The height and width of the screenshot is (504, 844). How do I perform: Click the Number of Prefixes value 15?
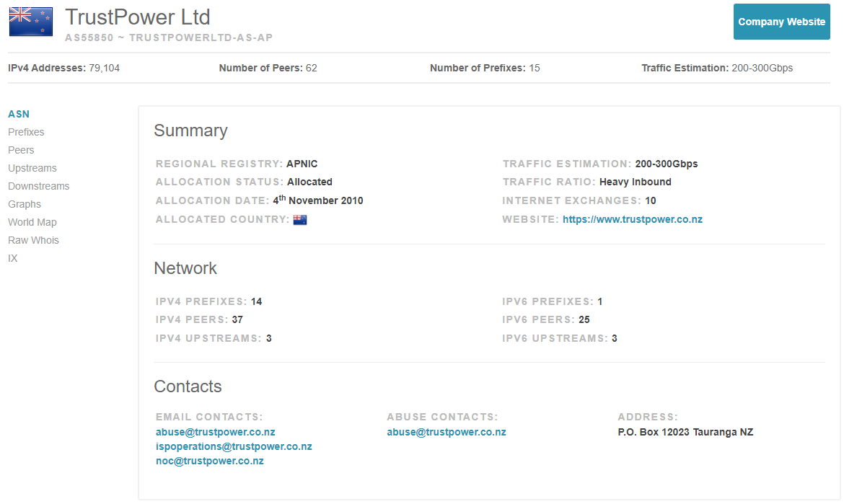[535, 68]
